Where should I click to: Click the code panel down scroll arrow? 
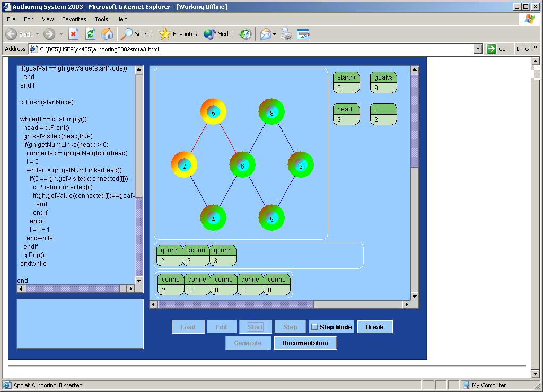pyautogui.click(x=139, y=280)
